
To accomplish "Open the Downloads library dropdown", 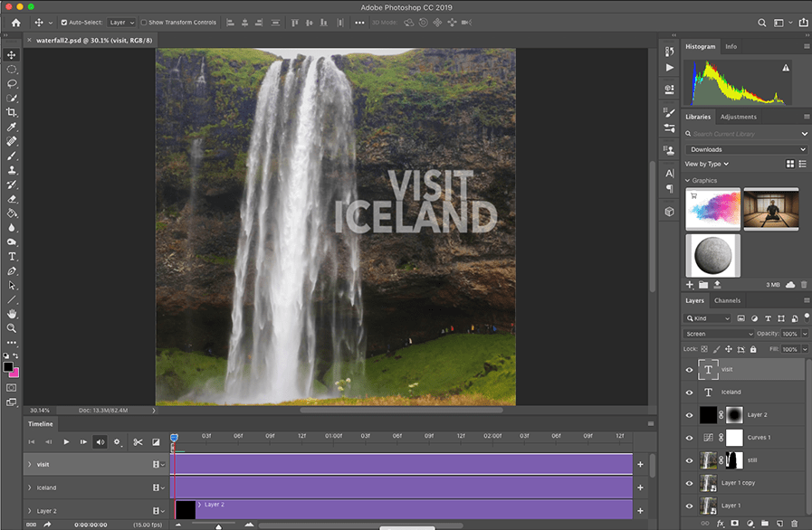I will click(746, 149).
